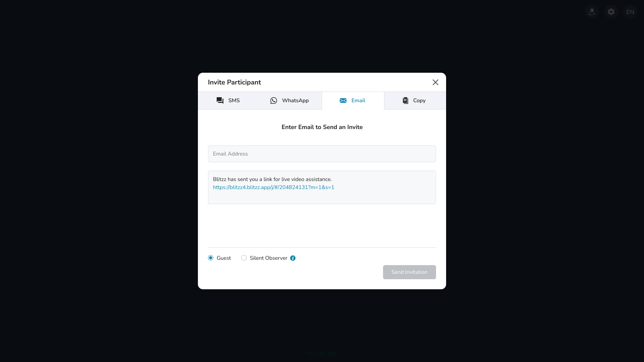The image size is (644, 362).
Task: Click the WhatsApp logo icon
Action: pos(274,101)
